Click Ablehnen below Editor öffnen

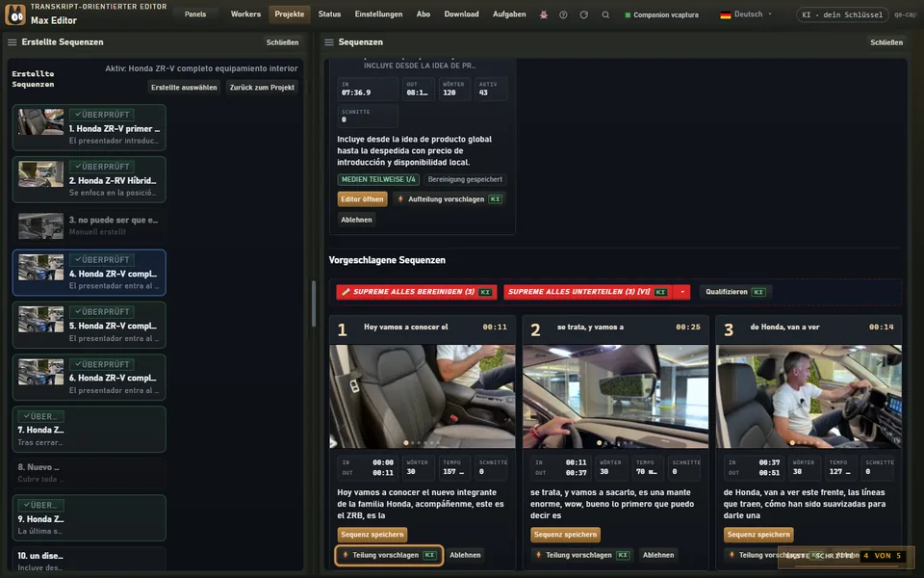[x=356, y=220]
